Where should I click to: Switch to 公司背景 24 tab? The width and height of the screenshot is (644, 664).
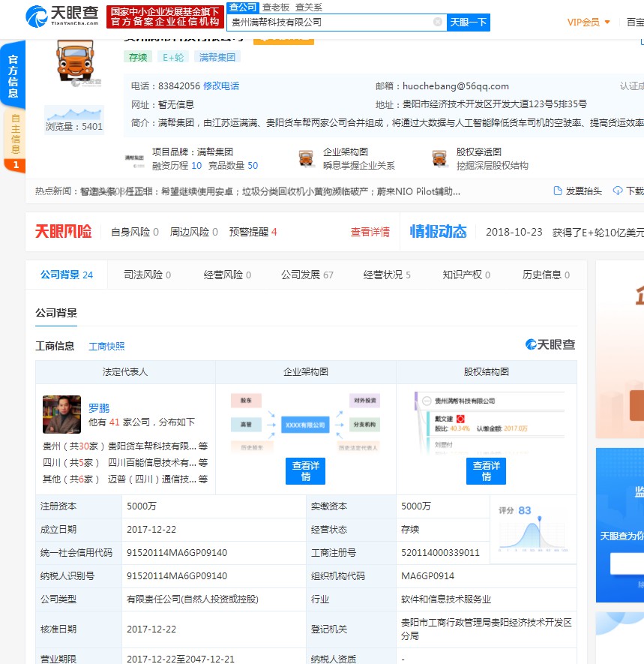tap(67, 275)
